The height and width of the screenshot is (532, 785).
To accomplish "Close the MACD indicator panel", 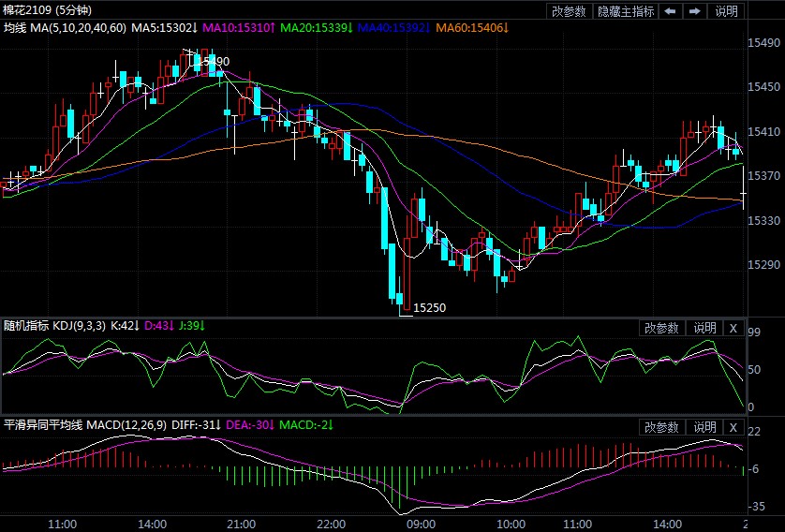I will 733,427.
